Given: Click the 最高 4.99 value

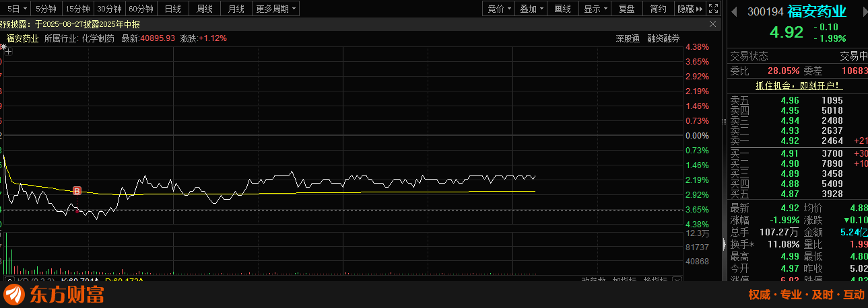Looking at the screenshot, I should tap(790, 257).
